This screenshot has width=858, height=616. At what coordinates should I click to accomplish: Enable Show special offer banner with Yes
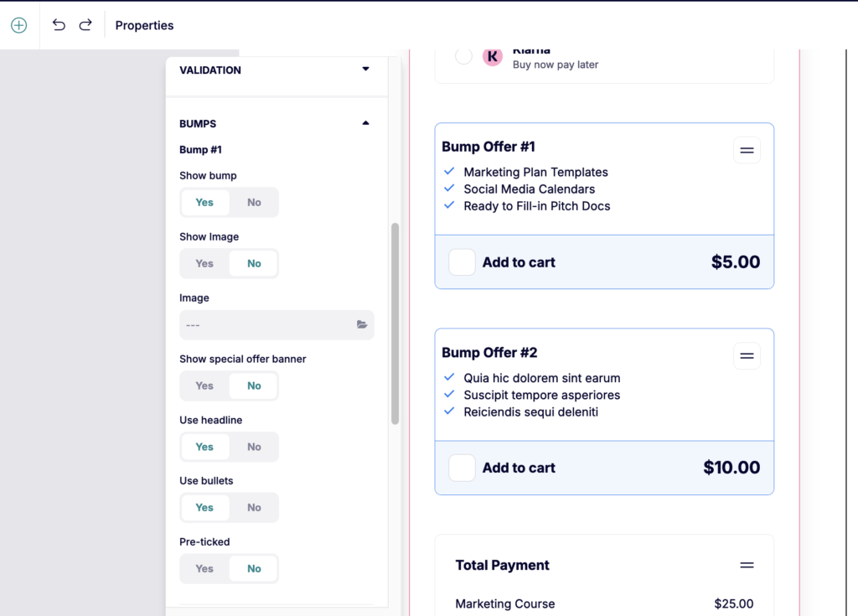(204, 386)
